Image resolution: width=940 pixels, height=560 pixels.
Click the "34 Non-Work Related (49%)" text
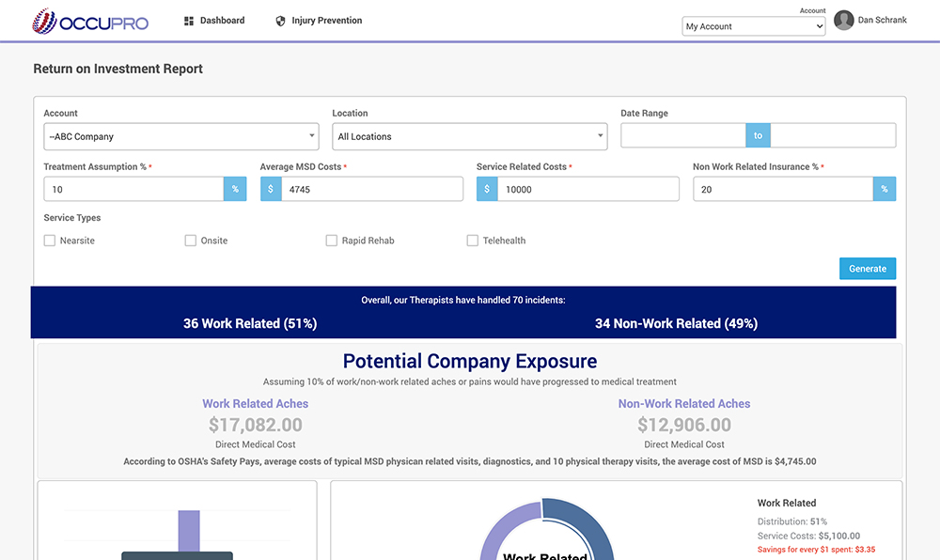click(676, 323)
